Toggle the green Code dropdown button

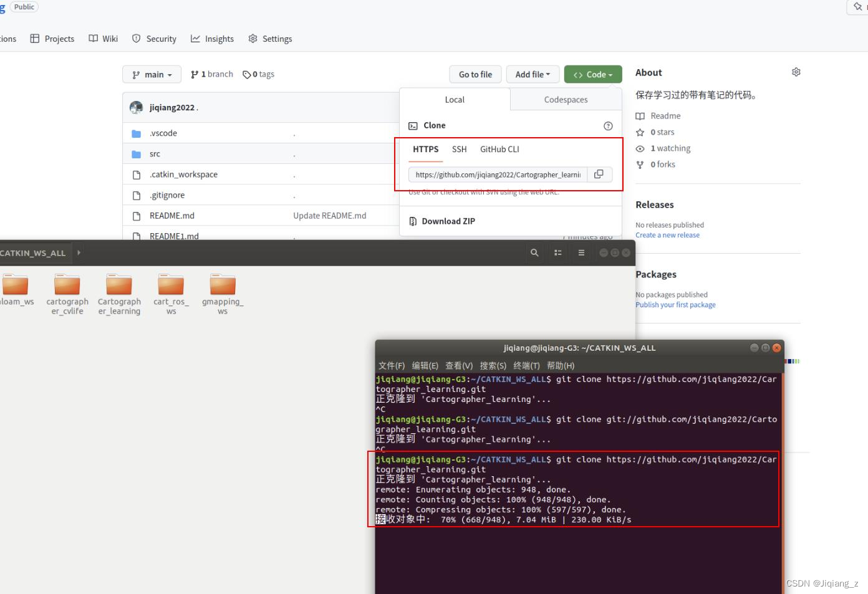click(593, 74)
